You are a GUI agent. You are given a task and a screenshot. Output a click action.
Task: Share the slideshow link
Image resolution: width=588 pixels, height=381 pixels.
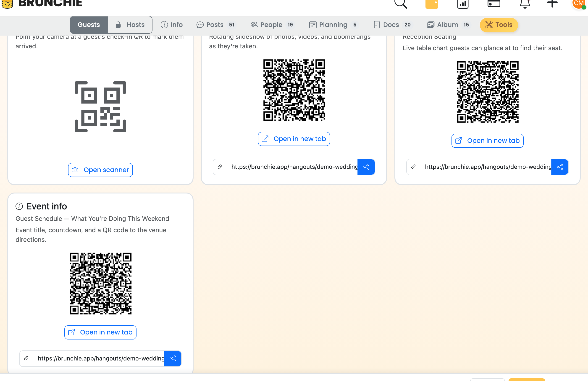(x=366, y=167)
